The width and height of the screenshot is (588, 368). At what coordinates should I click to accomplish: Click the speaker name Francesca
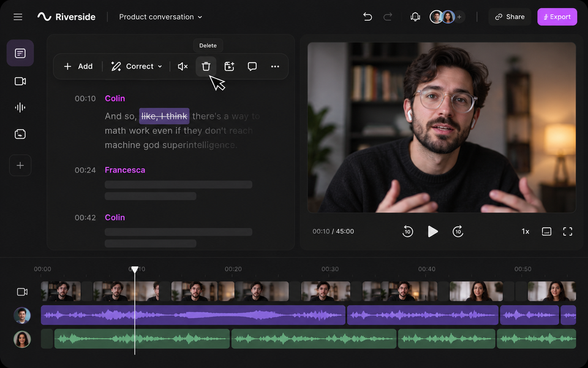(125, 170)
